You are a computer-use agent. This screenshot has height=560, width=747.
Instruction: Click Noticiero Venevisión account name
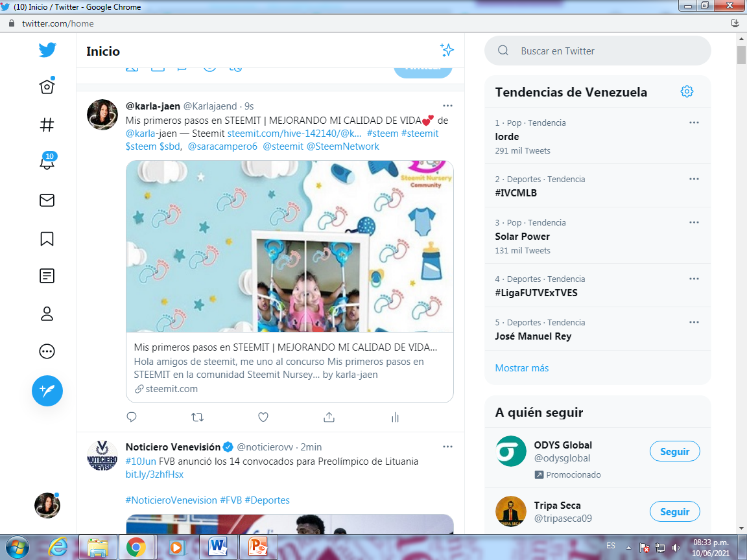(x=173, y=447)
